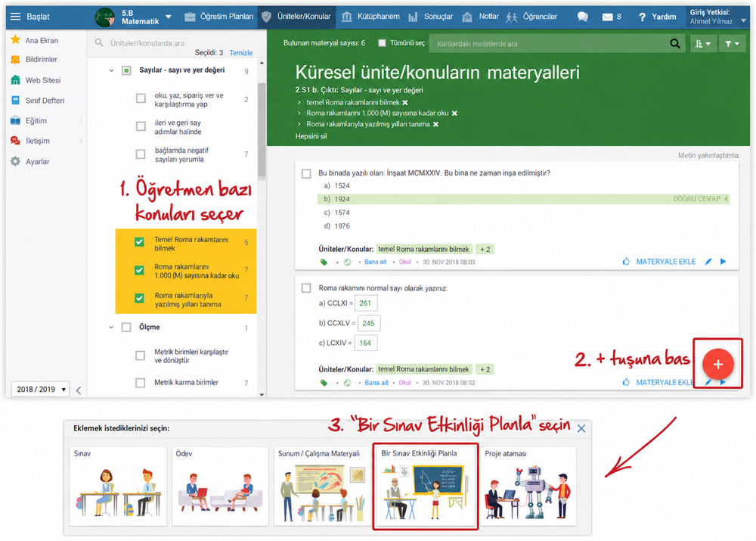
Task: Click the Temizle link
Action: click(x=240, y=53)
